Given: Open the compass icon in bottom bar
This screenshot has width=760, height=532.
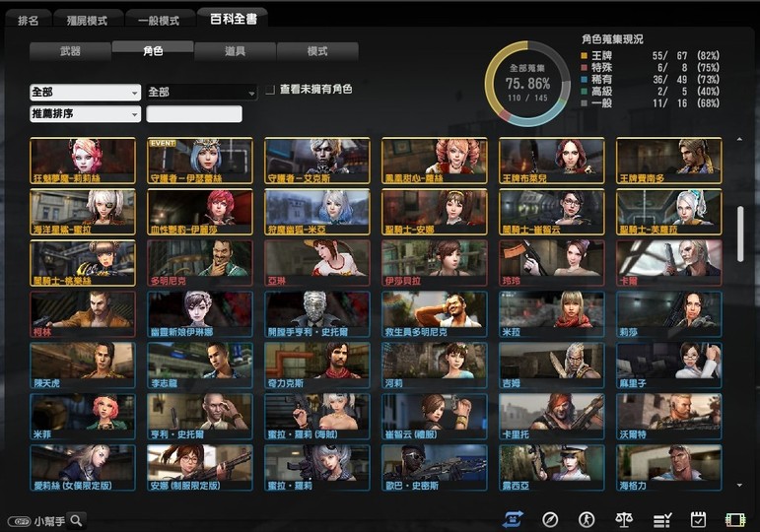Looking at the screenshot, I should tap(551, 519).
